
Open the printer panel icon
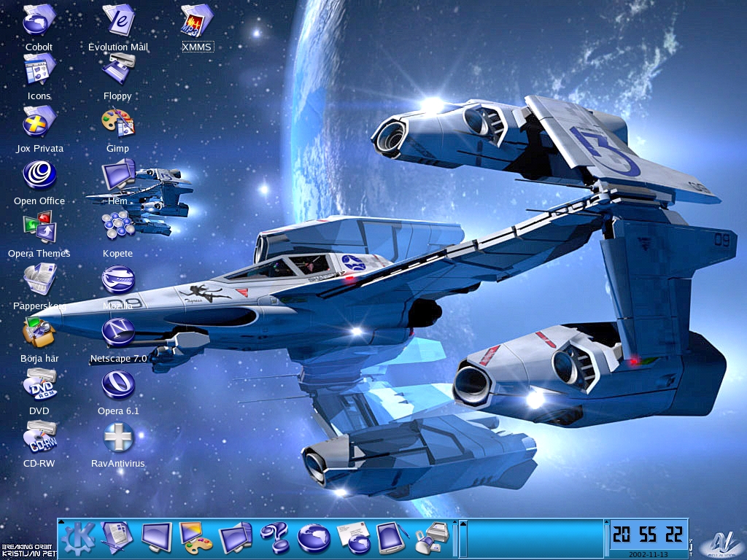pos(432,538)
